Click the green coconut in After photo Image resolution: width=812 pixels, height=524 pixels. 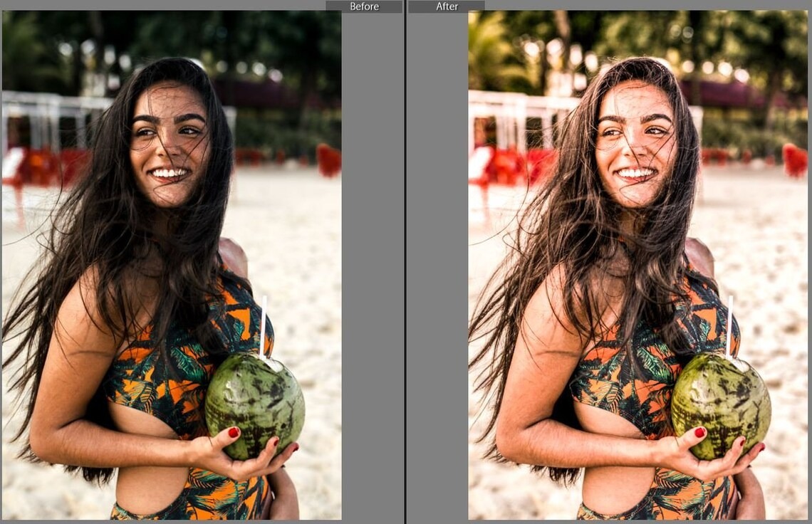point(720,404)
